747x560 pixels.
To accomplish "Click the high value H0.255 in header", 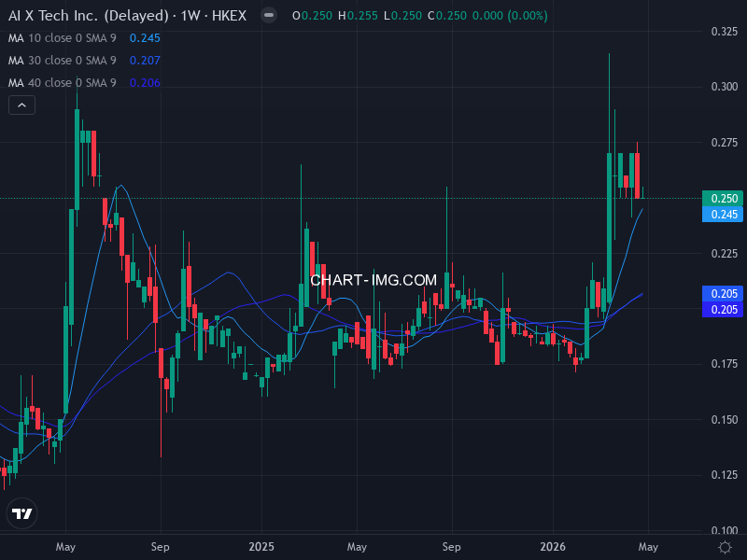I will tap(358, 16).
